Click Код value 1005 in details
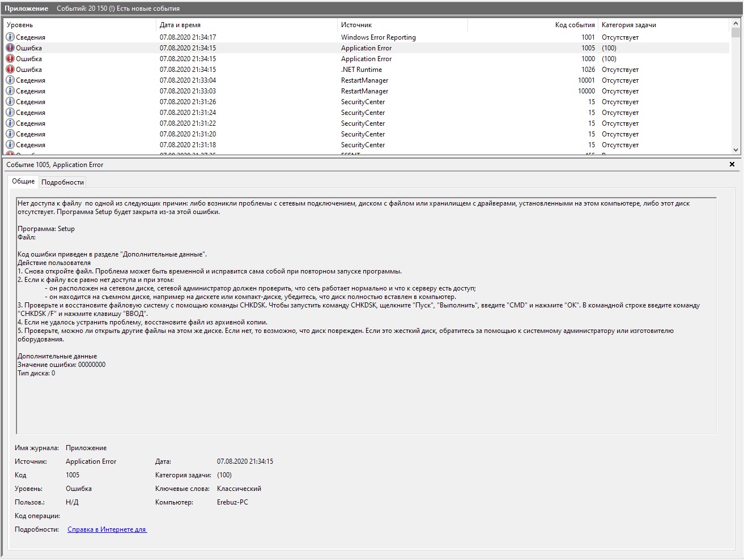The height and width of the screenshot is (560, 744). (73, 475)
